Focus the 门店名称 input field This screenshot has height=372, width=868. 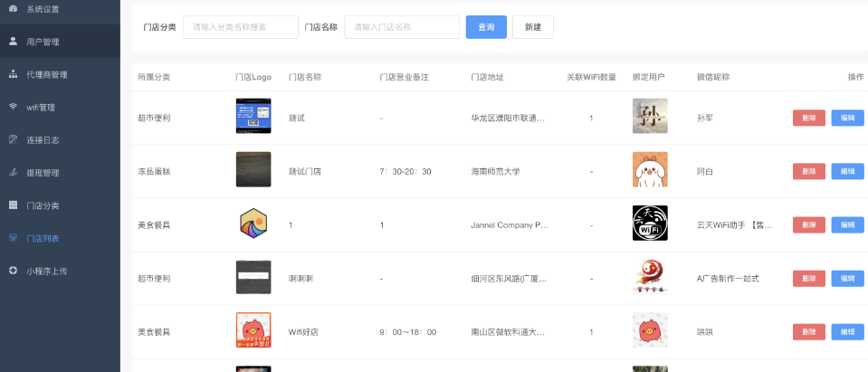coord(402,26)
